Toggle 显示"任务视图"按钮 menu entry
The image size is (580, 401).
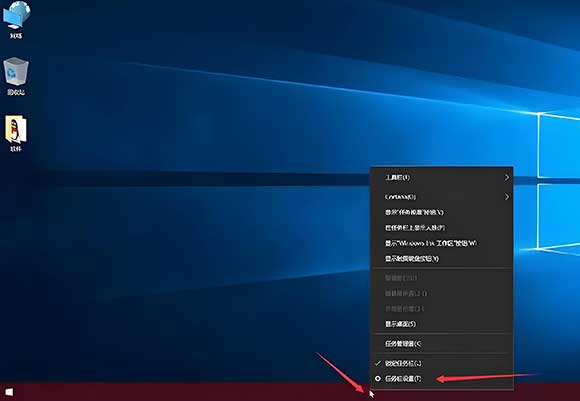[442, 212]
